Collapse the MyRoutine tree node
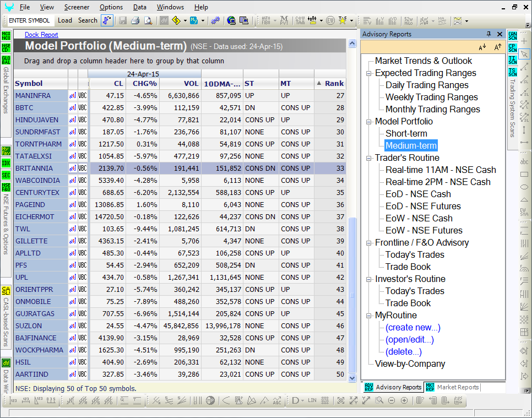 pyautogui.click(x=369, y=316)
